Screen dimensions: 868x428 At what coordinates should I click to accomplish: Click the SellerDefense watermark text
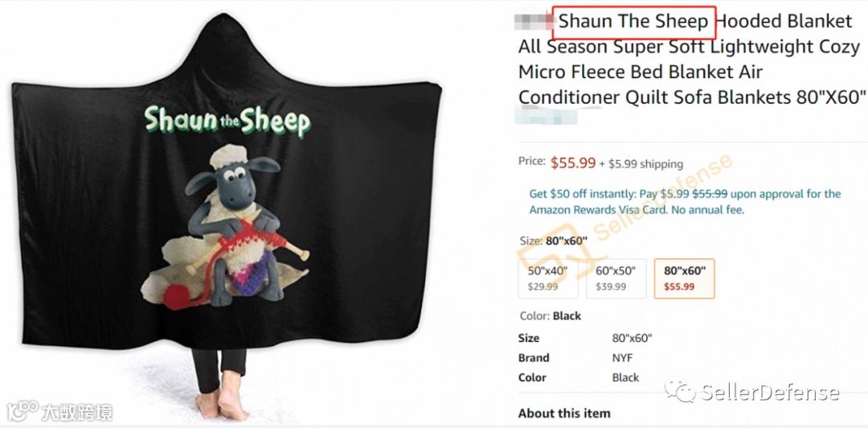click(770, 393)
